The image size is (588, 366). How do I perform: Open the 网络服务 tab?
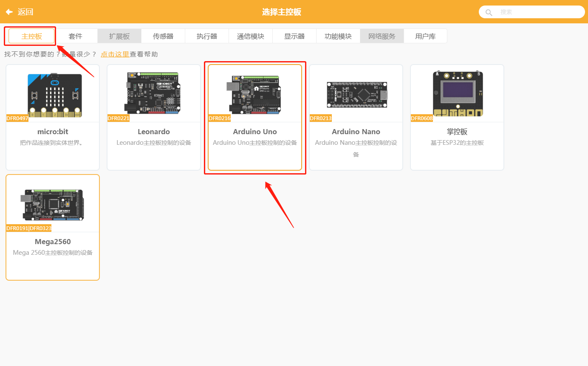(x=382, y=36)
